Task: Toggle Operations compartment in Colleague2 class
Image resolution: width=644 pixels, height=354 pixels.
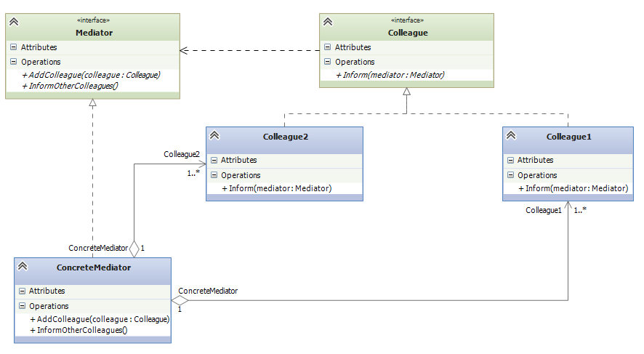Action: coord(214,175)
